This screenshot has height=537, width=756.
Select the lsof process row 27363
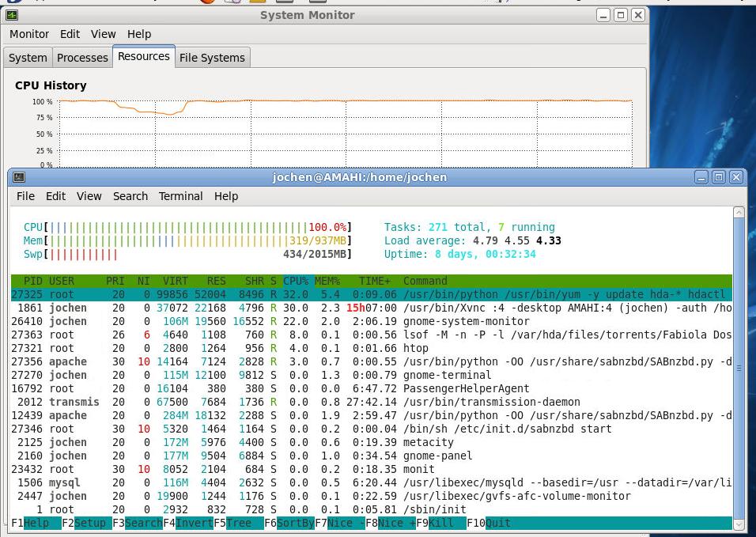[371, 335]
